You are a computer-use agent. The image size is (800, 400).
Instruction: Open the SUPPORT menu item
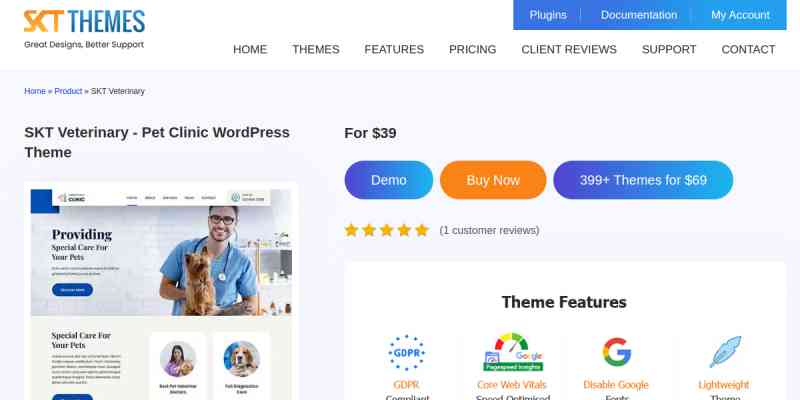669,49
